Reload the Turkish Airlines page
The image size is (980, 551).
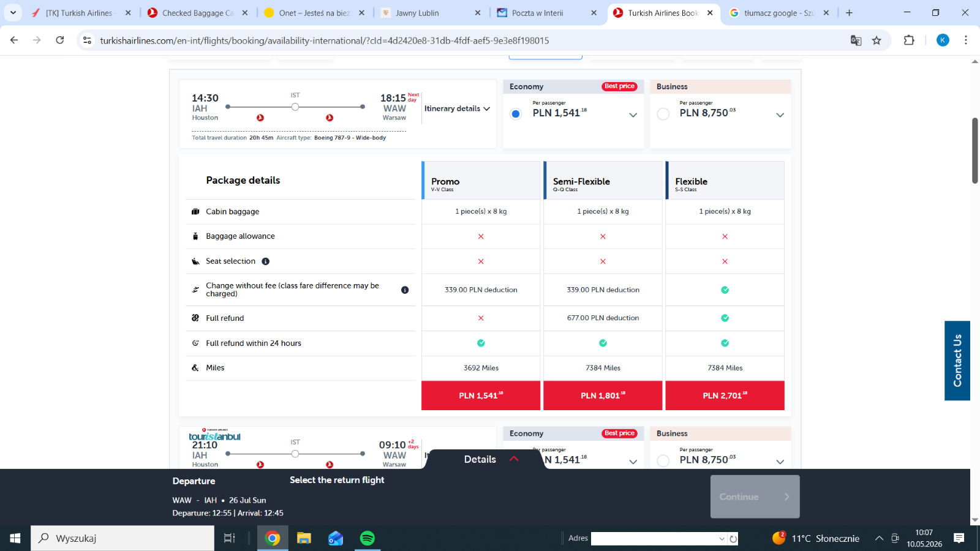pos(60,40)
